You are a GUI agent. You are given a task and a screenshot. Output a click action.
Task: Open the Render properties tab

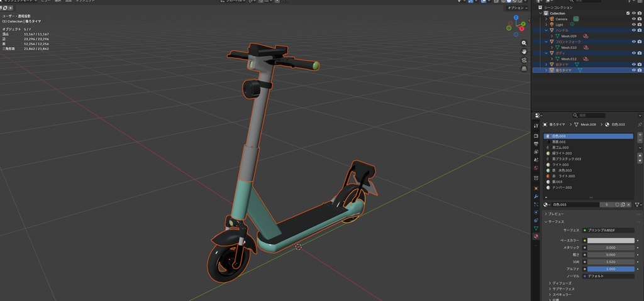(x=536, y=136)
